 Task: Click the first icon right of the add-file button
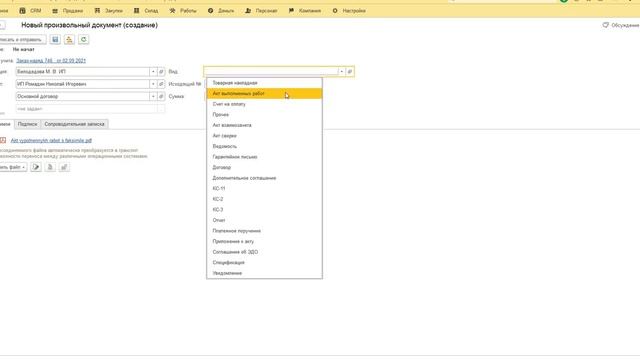tap(36, 167)
